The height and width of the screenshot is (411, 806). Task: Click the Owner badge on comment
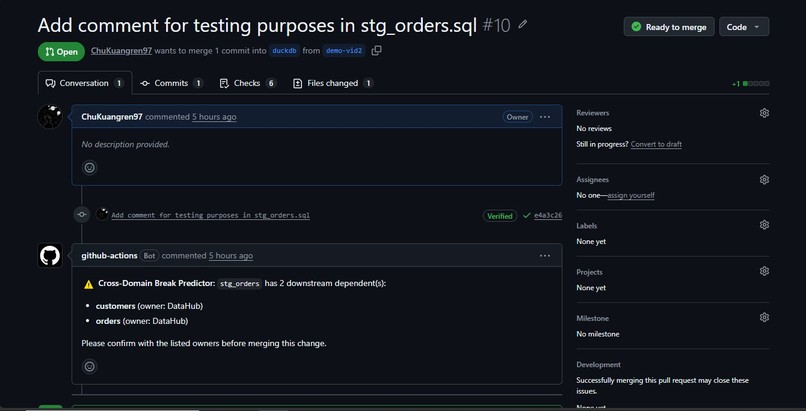[x=517, y=117]
